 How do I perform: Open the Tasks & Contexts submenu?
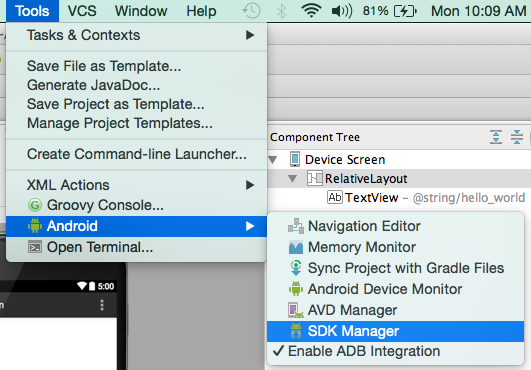(x=136, y=35)
